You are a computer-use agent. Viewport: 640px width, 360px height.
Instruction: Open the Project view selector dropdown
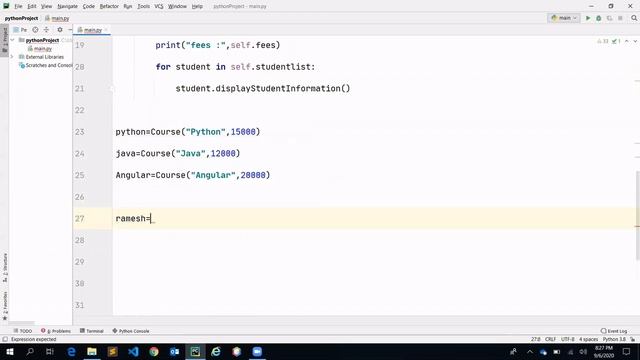point(20,30)
